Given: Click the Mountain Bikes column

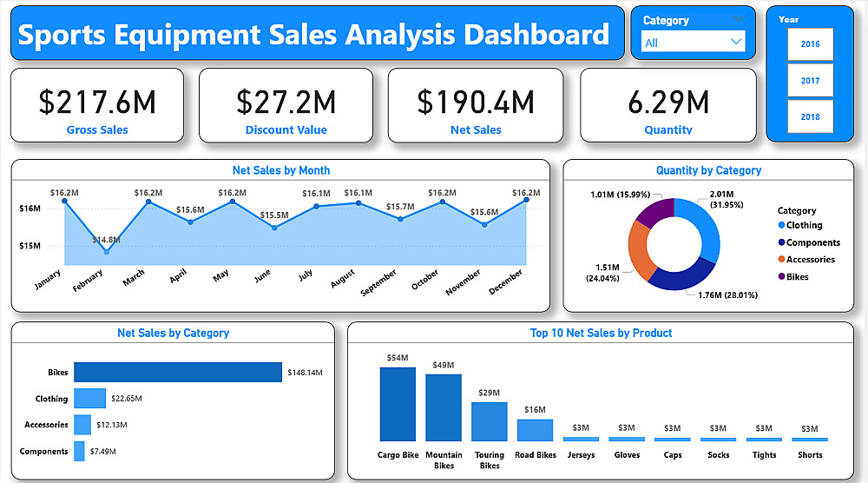Looking at the screenshot, I should [444, 407].
